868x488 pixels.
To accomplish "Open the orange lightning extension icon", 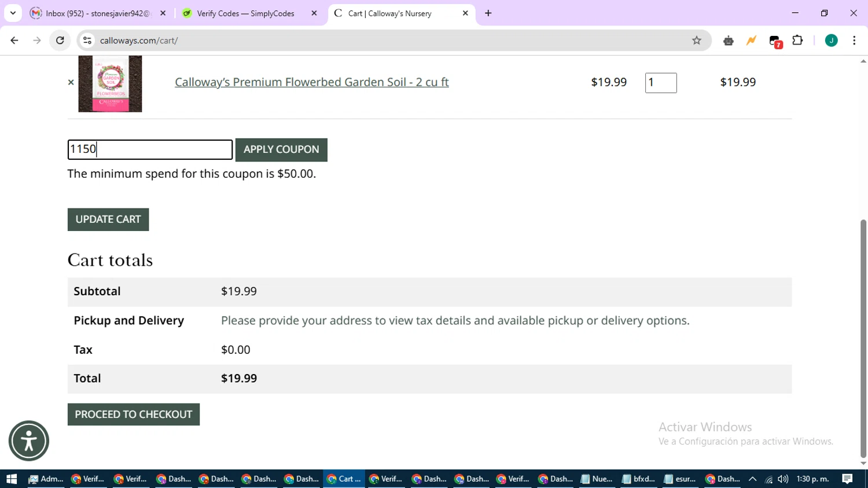I will pos(751,41).
